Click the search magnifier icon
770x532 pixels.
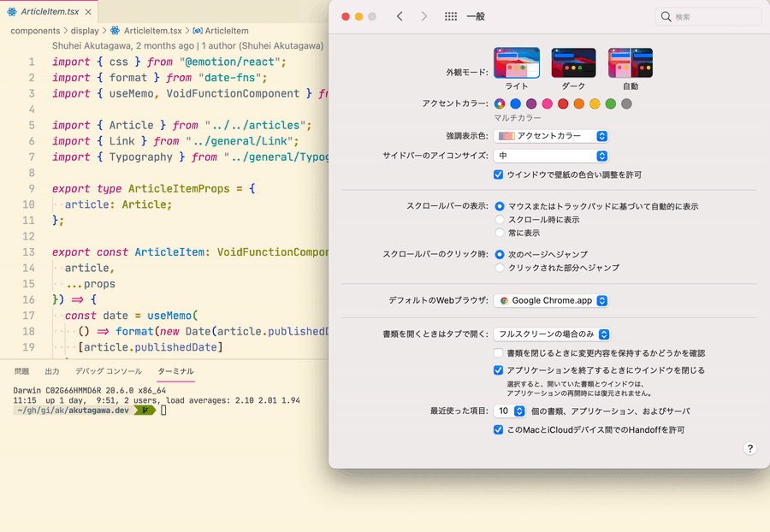tap(666, 17)
